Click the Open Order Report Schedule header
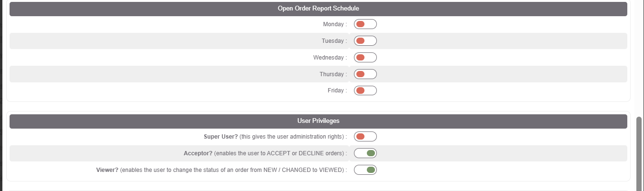 click(x=318, y=9)
